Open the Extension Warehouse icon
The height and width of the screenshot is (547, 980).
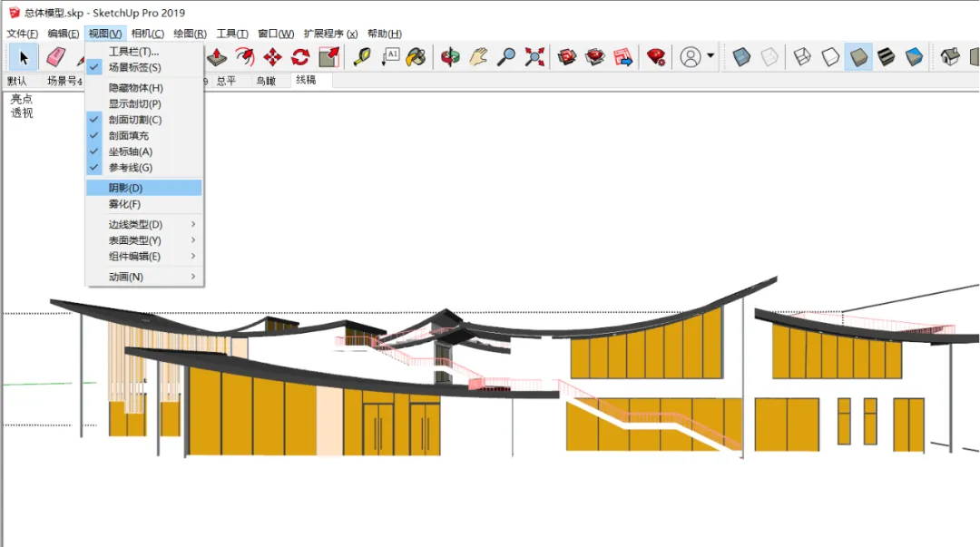(595, 57)
